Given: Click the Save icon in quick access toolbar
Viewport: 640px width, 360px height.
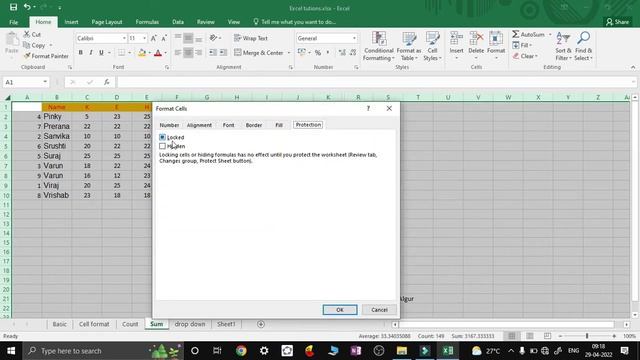Looking at the screenshot, I should point(13,7).
